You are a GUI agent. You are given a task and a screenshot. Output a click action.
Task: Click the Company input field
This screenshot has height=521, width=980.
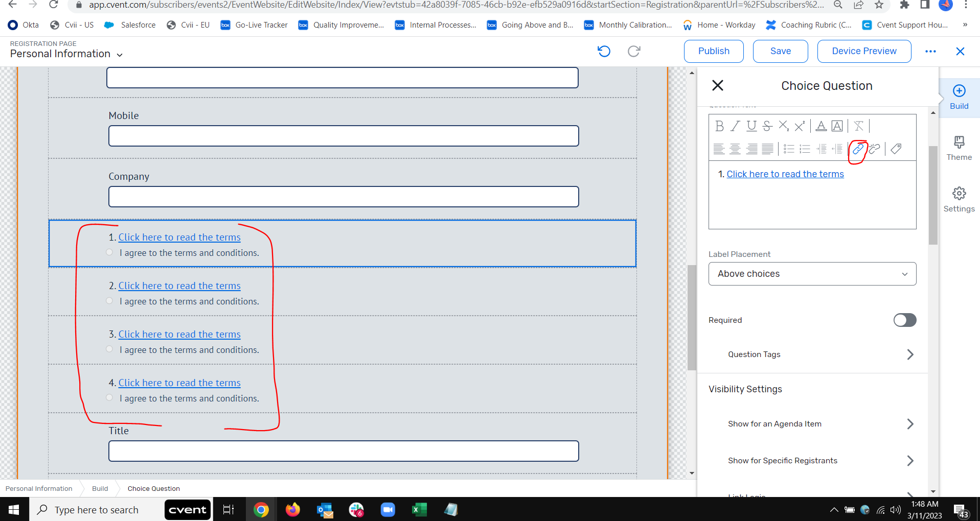pyautogui.click(x=344, y=197)
